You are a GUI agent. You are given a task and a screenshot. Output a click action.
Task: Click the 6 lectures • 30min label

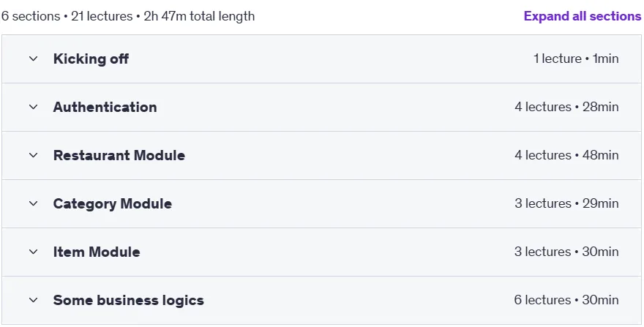566,300
